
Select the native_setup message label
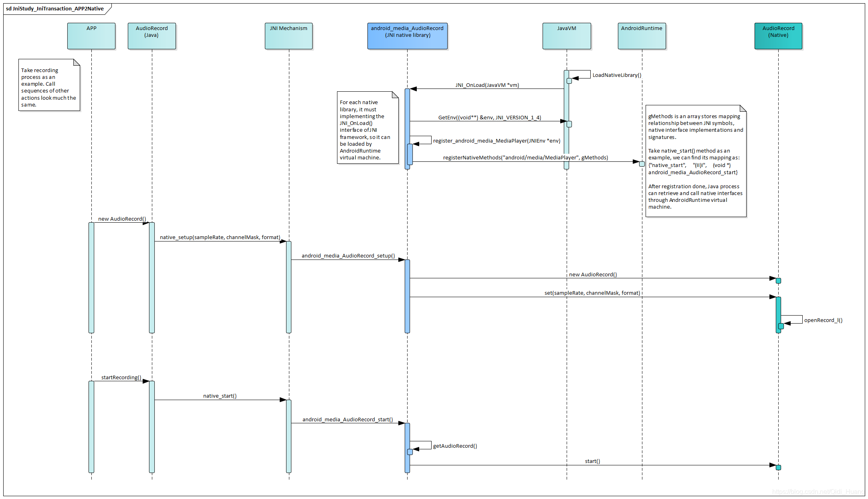220,237
